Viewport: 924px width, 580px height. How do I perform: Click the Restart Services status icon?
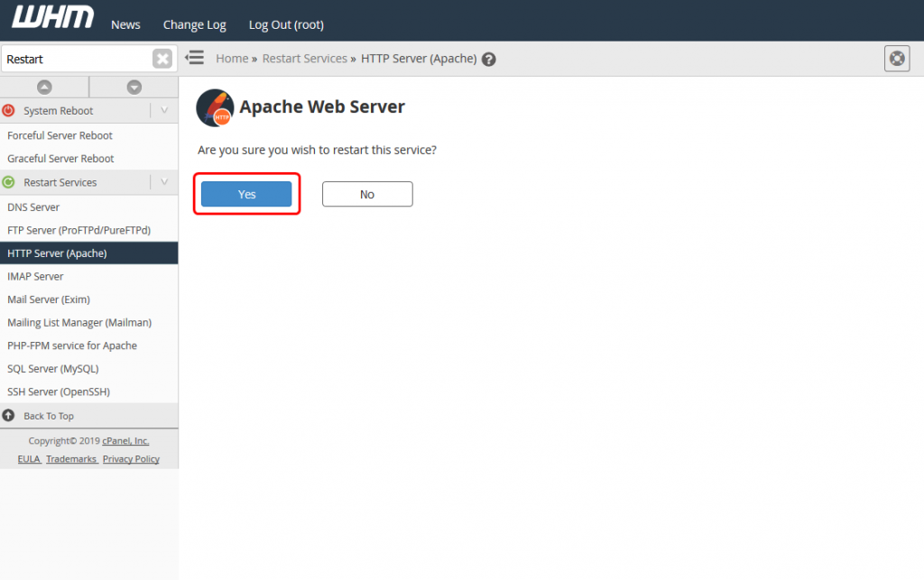[x=9, y=181]
